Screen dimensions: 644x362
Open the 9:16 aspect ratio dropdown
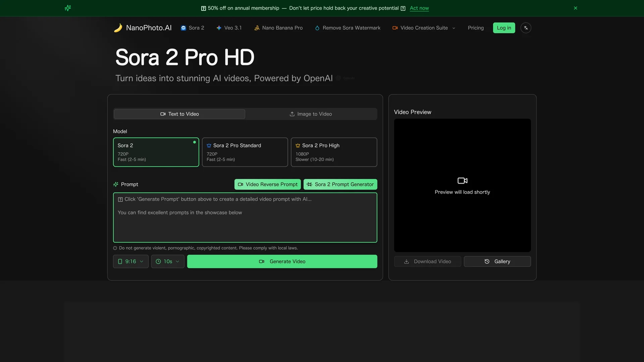[x=131, y=261]
